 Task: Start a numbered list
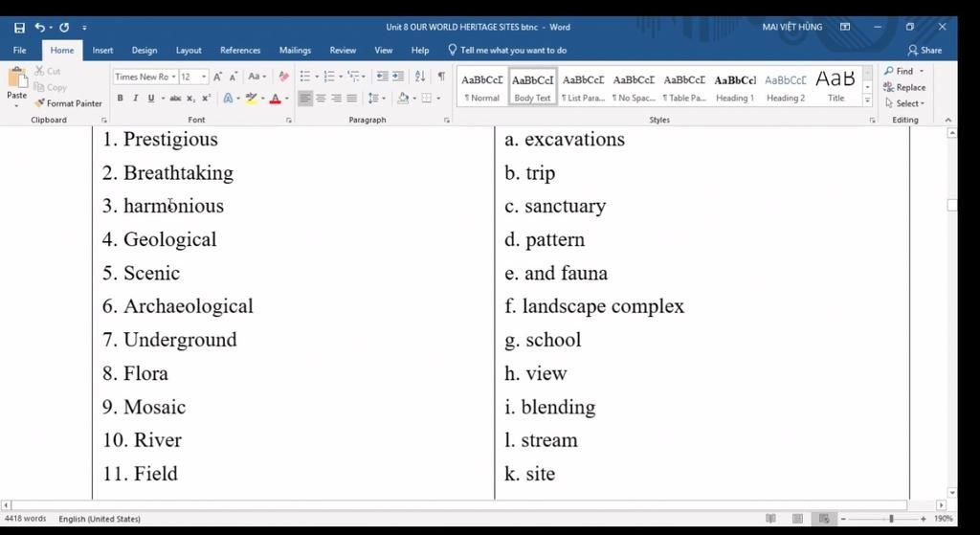(x=329, y=77)
